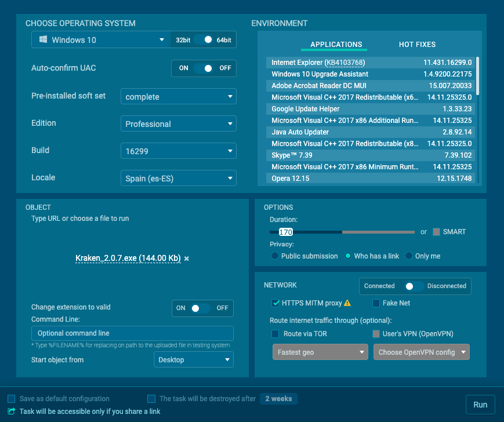Open the KB4103768 link
The image size is (504, 422).
[345, 63]
